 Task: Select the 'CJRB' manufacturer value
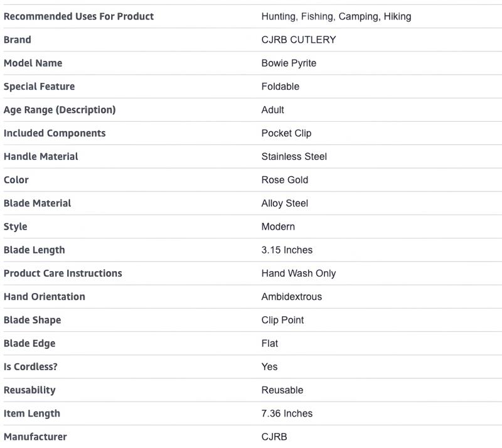pos(274,437)
